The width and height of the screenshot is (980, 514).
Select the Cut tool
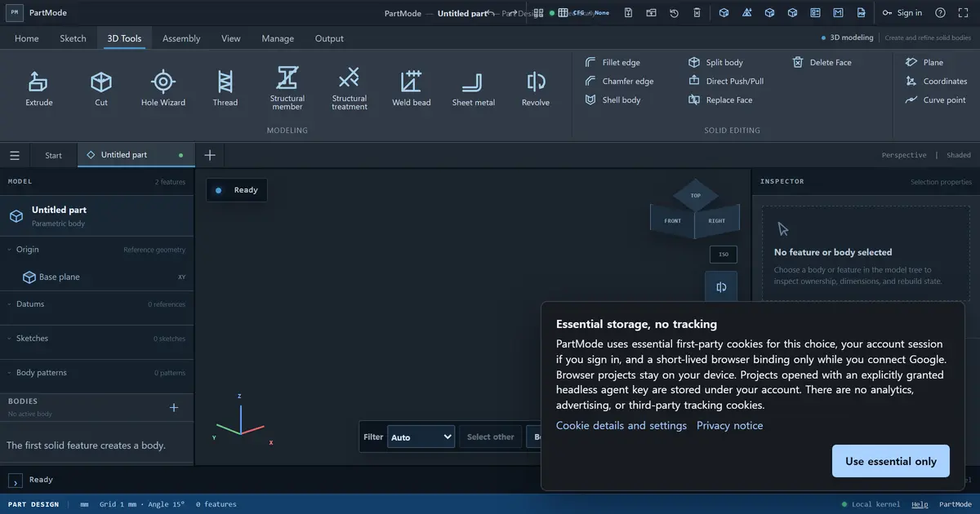tap(101, 88)
